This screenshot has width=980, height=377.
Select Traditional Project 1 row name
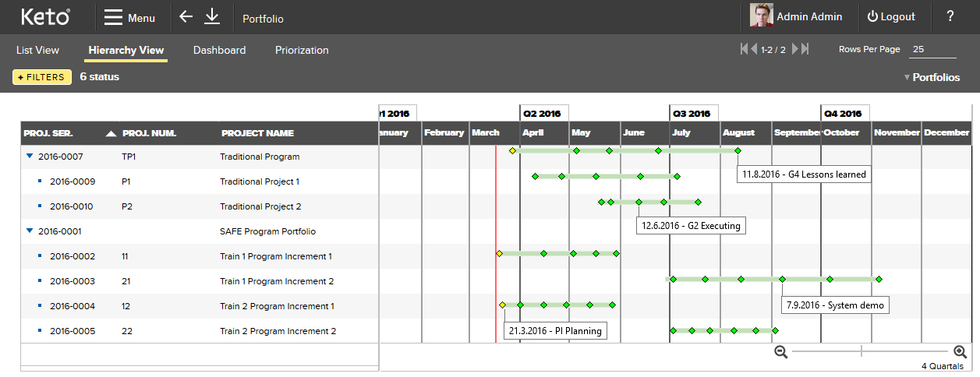pyautogui.click(x=260, y=181)
